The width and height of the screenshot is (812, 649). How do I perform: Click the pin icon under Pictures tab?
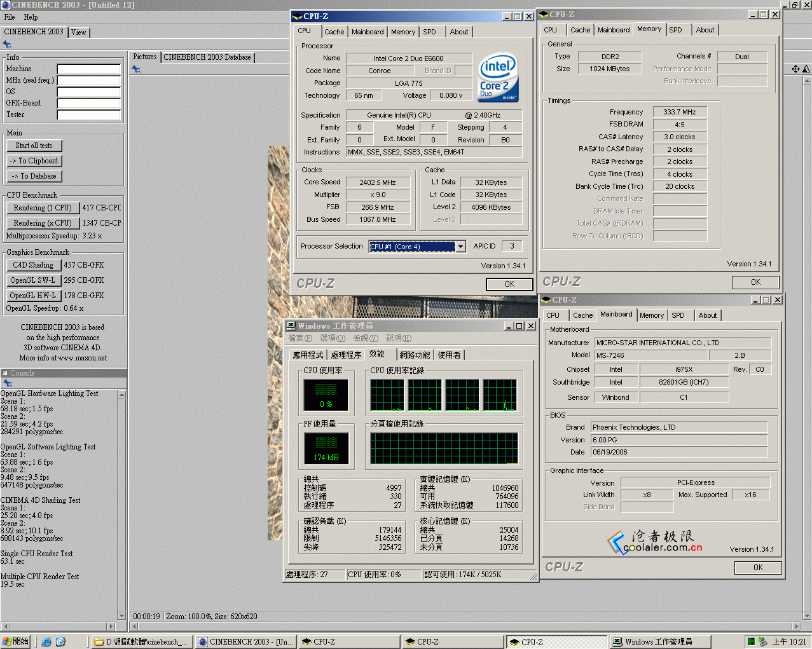point(135,69)
